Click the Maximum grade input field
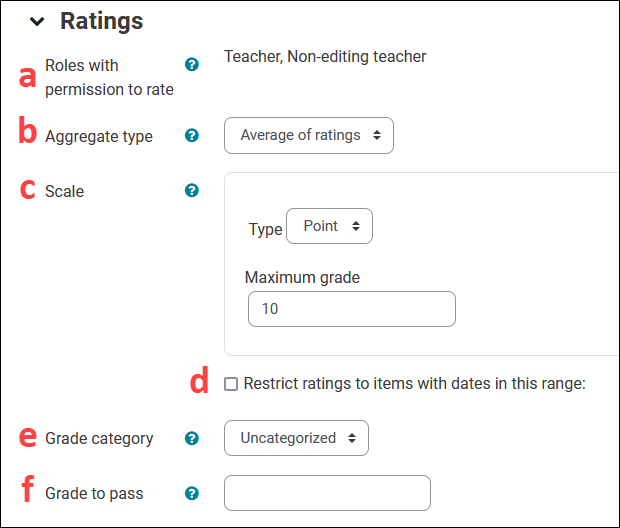 [x=351, y=309]
